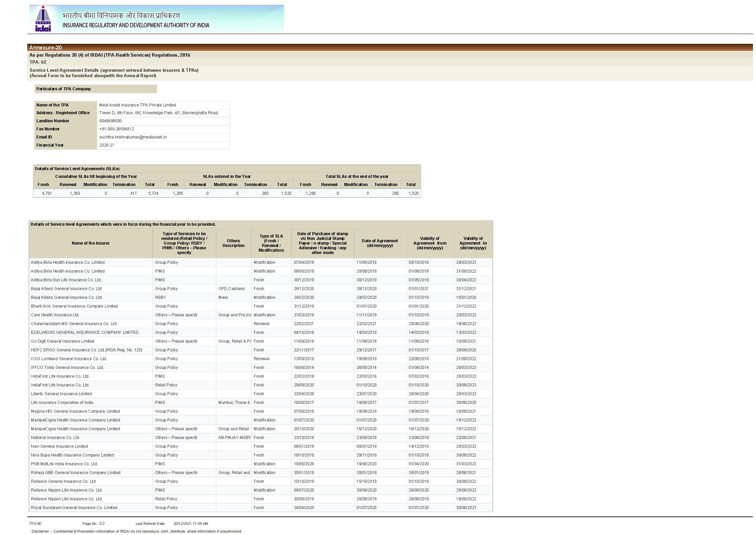Click 'Liberty General Insurance Limited' name

(61, 394)
